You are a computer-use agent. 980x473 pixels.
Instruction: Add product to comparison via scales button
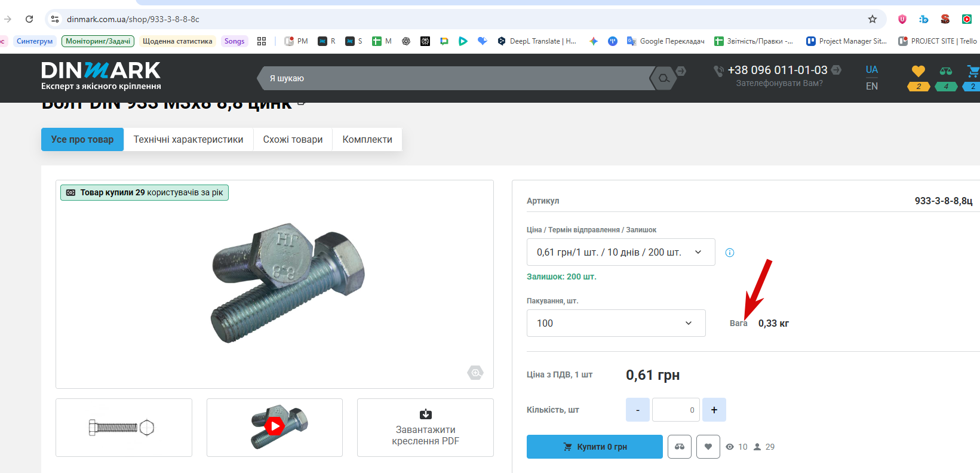[680, 447]
